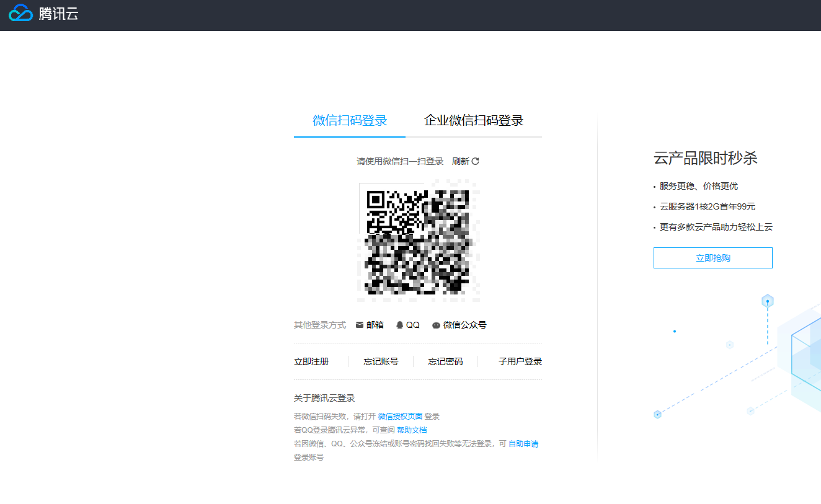Click the 关于腾讯云登录 heading
This screenshot has width=821, height=504.
click(324, 398)
